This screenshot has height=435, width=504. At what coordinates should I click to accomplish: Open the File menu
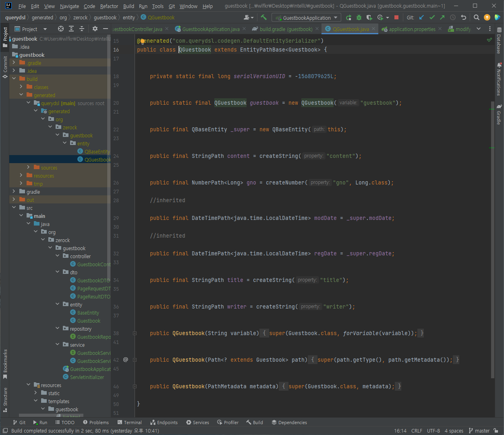point(22,6)
